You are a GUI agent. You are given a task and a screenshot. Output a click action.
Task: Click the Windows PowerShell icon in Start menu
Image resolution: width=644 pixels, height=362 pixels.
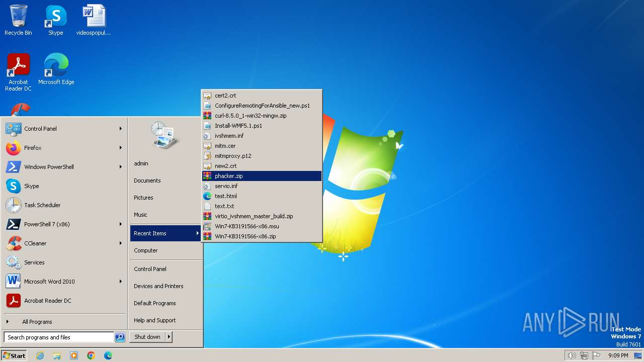pyautogui.click(x=14, y=167)
